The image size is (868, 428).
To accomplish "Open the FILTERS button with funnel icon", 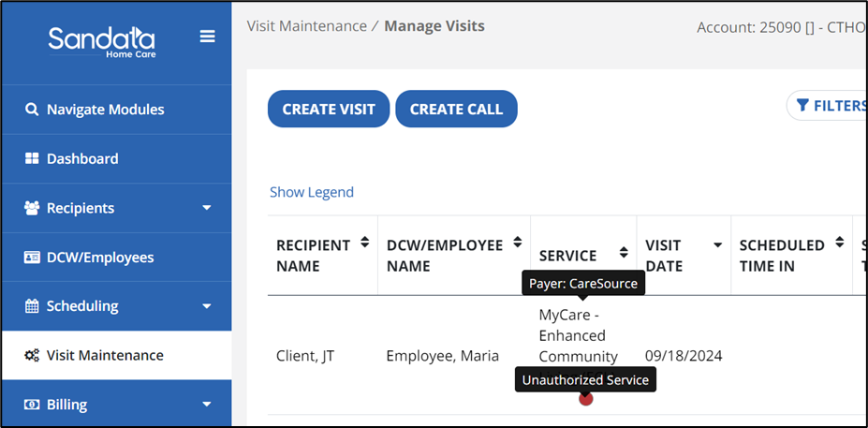I will [x=830, y=106].
